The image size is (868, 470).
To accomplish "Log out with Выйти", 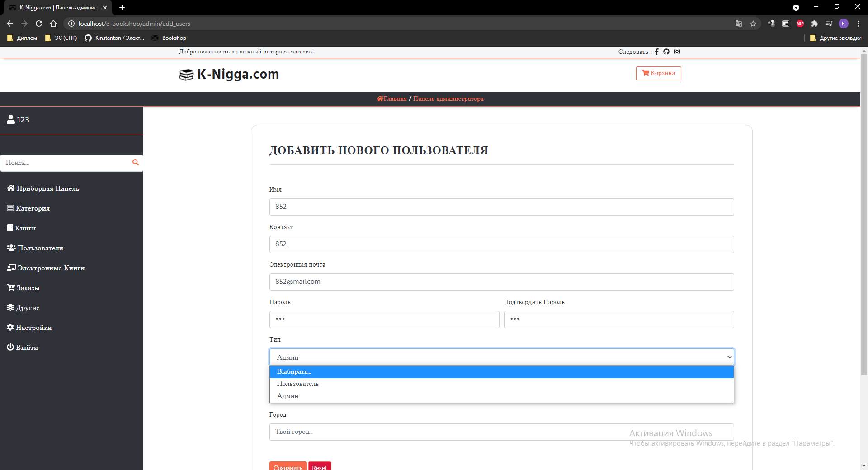I will tap(22, 348).
